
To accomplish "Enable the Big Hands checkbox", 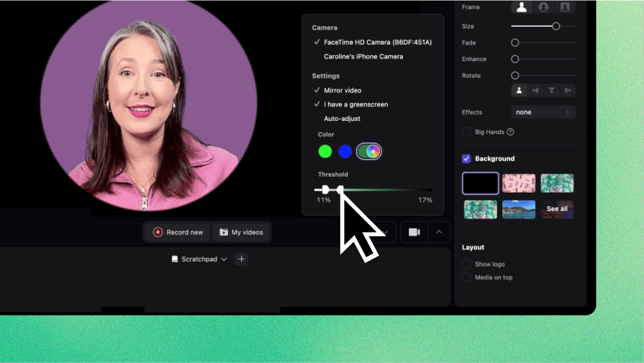I will [466, 132].
